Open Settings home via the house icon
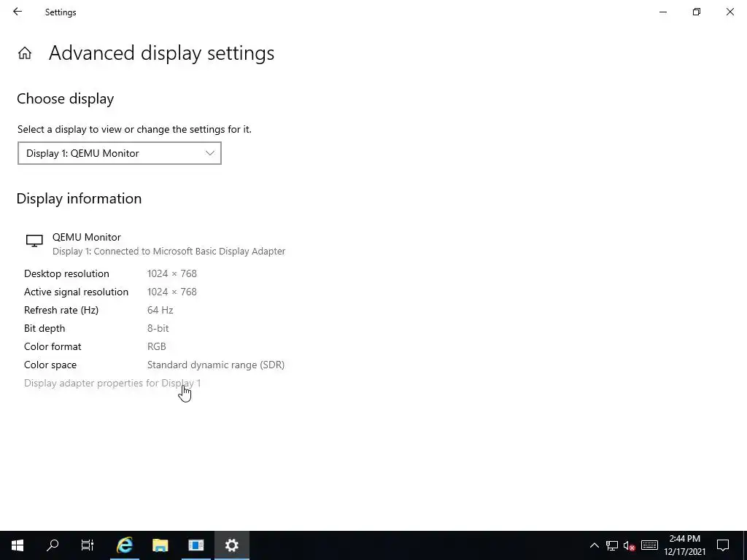 tap(25, 52)
